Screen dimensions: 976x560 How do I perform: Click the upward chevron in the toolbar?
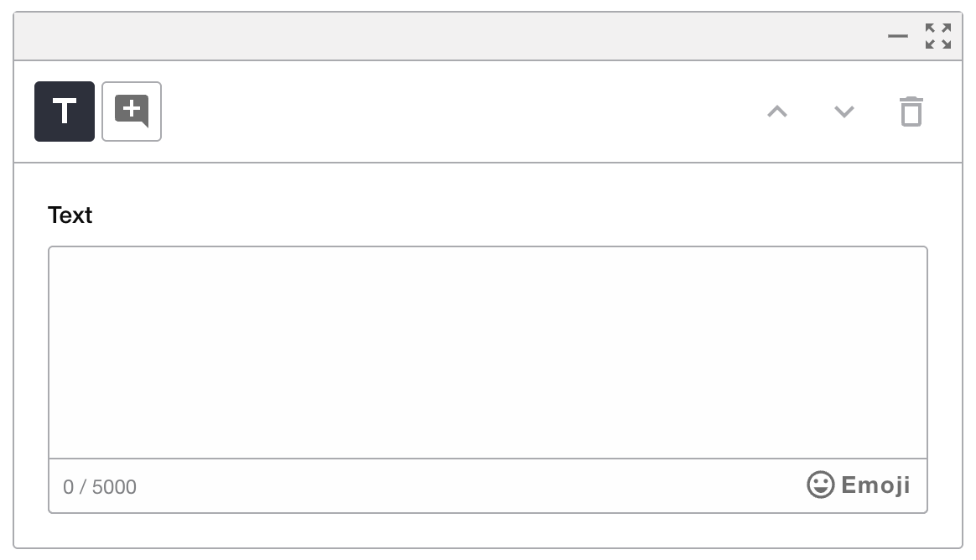[777, 111]
